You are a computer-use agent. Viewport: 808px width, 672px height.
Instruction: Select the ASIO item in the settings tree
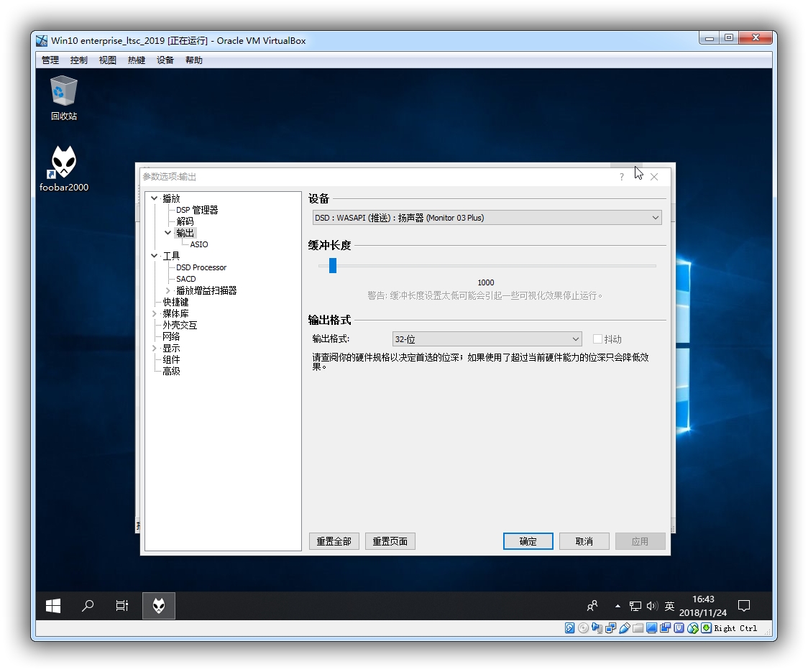[198, 244]
